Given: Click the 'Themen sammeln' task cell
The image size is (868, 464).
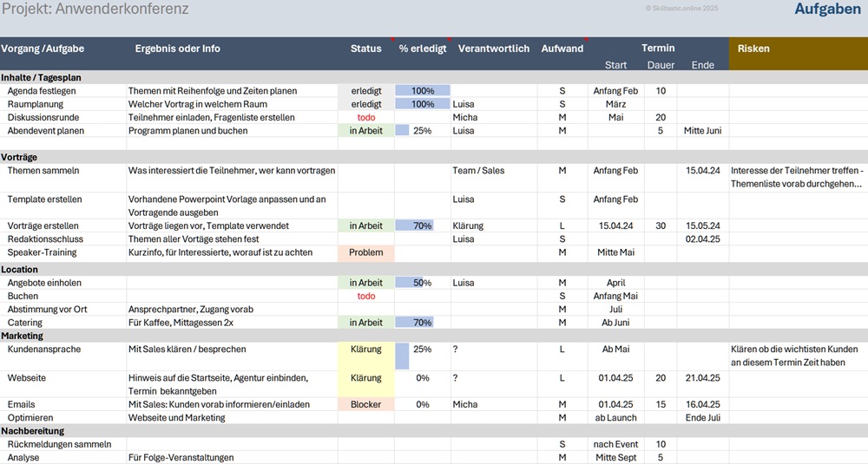Looking at the screenshot, I should [x=63, y=177].
